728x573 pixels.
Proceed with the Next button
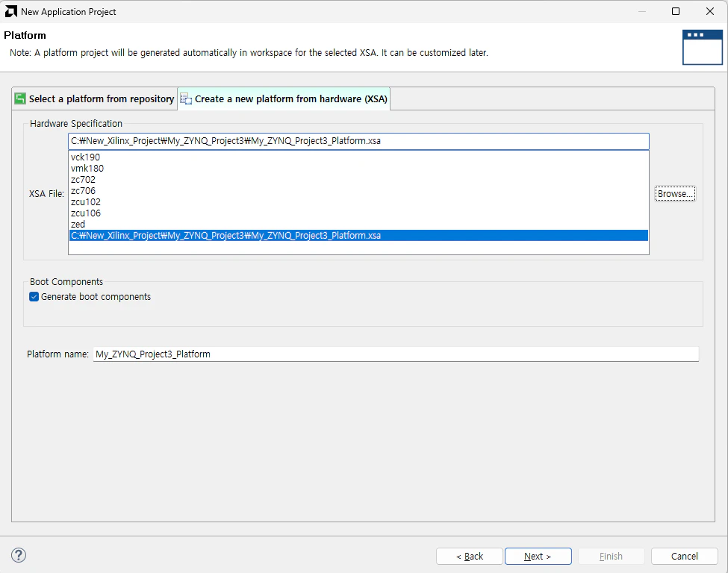pos(538,556)
